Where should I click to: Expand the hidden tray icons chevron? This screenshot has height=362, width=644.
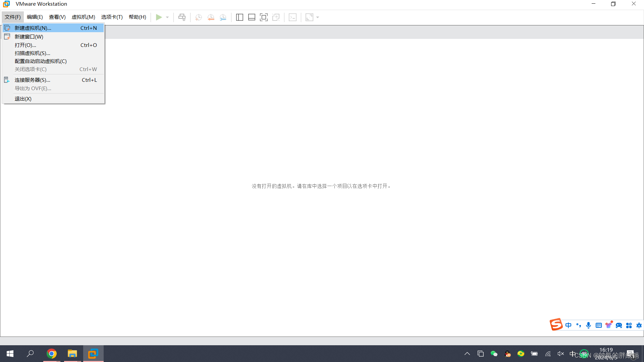coord(467,354)
